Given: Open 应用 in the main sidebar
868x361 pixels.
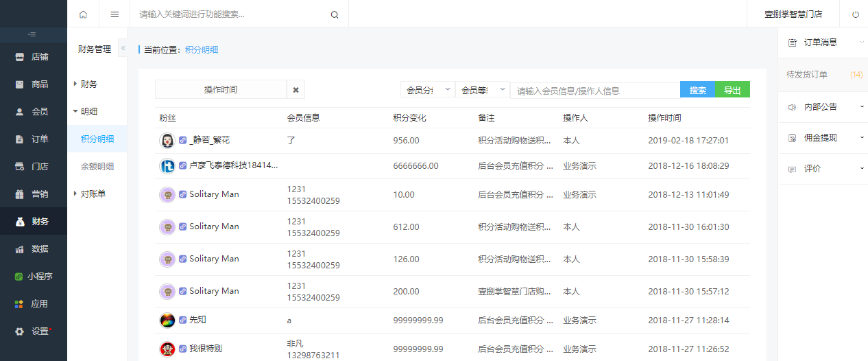Looking at the screenshot, I should click(34, 304).
